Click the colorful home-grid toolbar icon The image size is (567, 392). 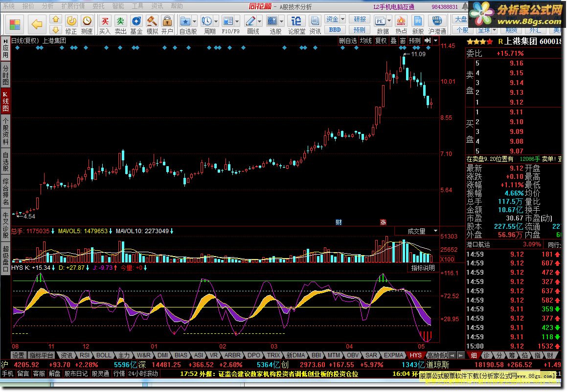click(x=15, y=24)
